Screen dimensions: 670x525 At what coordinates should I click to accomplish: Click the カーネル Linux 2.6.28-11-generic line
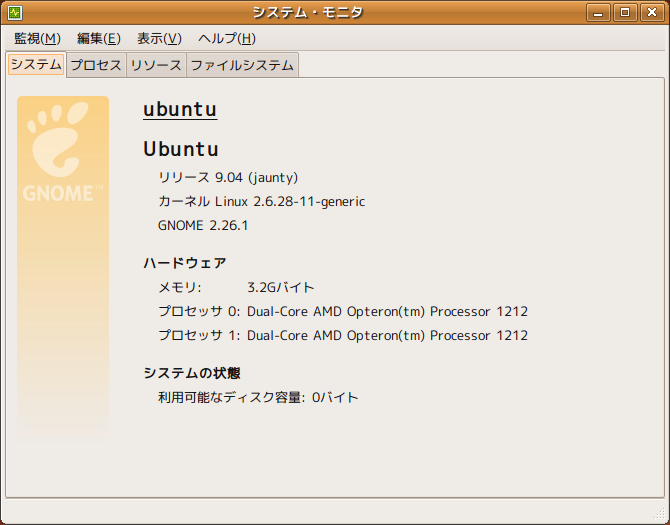click(x=261, y=202)
